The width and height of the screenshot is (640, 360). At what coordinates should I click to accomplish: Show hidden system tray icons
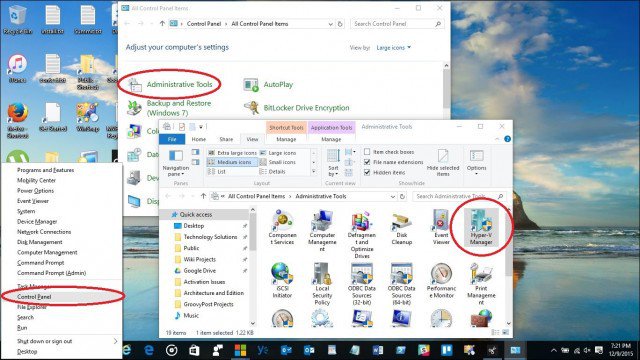pyautogui.click(x=553, y=350)
